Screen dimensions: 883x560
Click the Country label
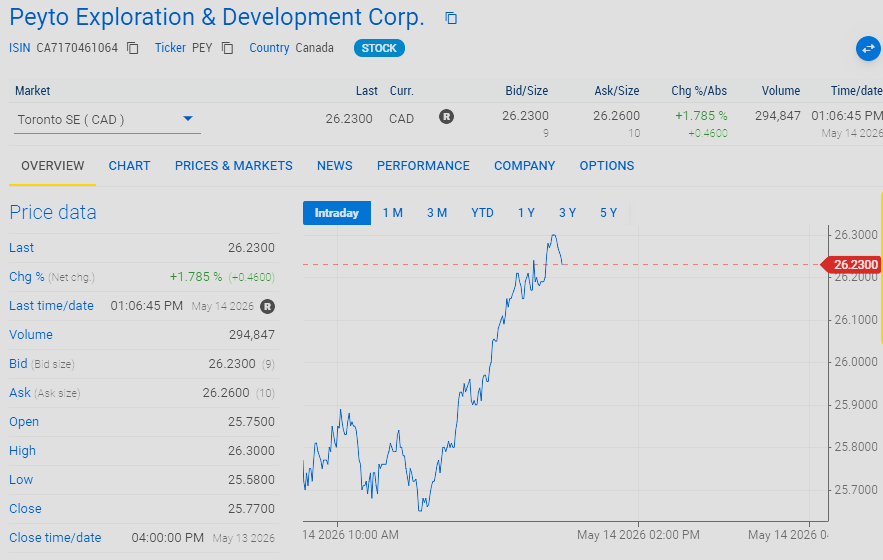(269, 48)
